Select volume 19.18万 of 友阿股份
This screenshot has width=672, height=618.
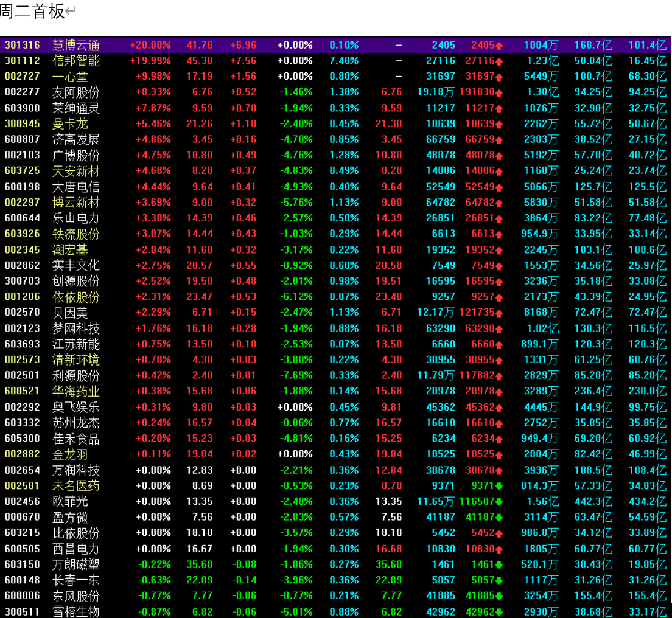coord(436,92)
